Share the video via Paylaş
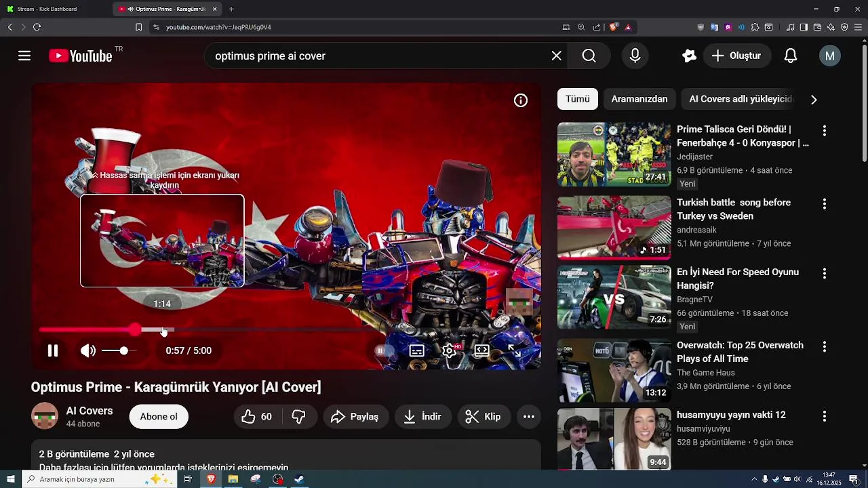 (355, 417)
